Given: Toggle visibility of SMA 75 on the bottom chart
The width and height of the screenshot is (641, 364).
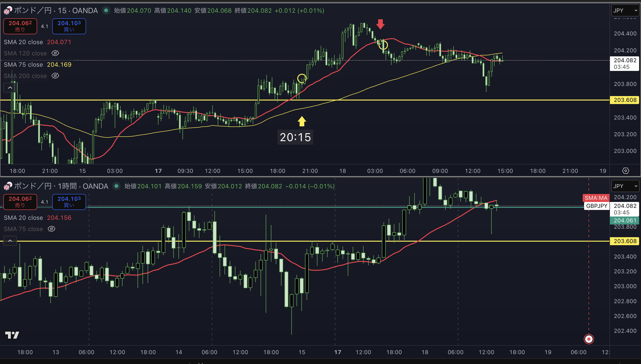Looking at the screenshot, I should pos(51,229).
